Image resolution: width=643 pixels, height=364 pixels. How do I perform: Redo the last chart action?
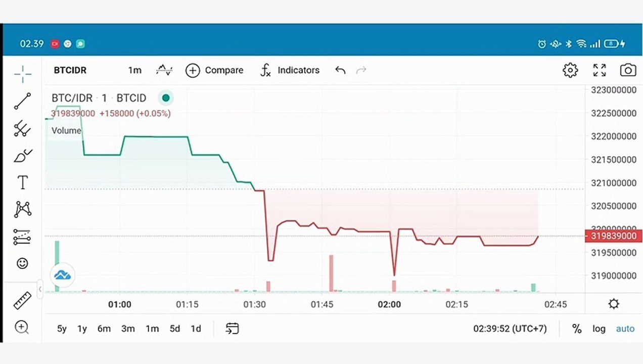361,70
